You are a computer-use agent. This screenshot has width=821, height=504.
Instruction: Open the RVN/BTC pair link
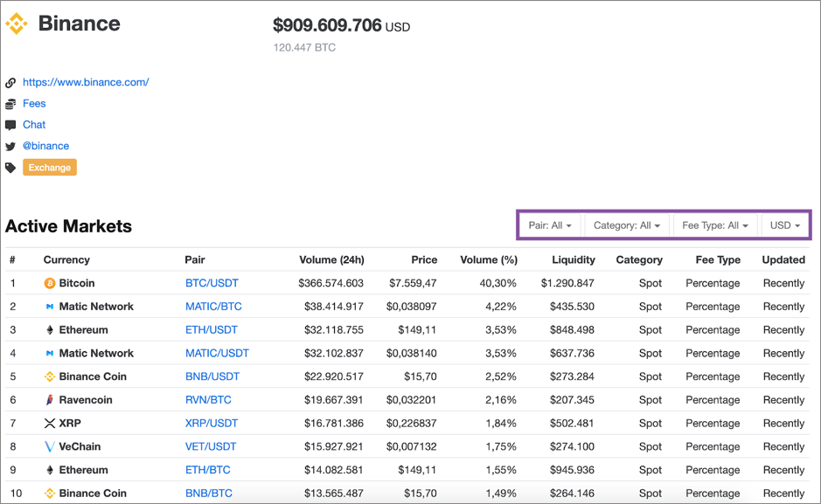[208, 400]
